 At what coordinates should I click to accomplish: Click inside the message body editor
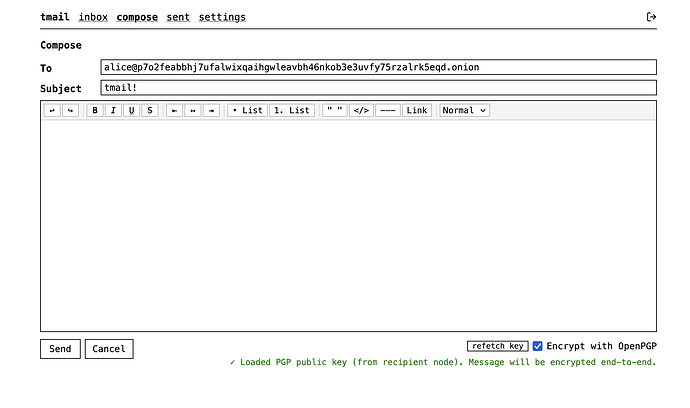(x=349, y=225)
